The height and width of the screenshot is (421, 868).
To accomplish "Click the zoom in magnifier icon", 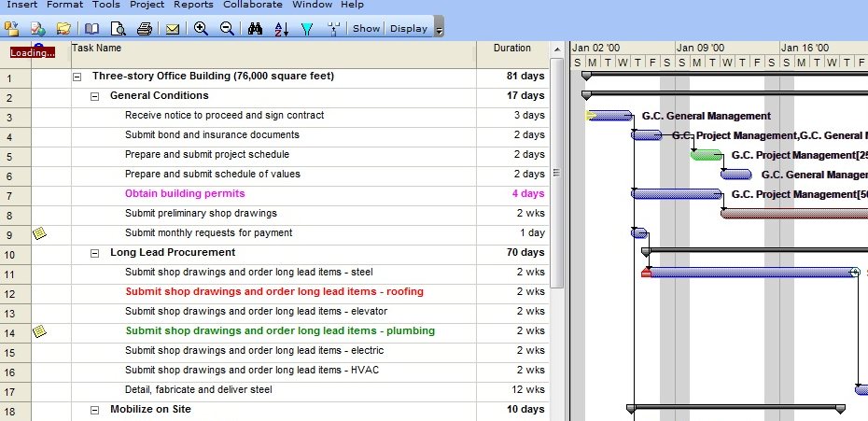I will (x=201, y=29).
